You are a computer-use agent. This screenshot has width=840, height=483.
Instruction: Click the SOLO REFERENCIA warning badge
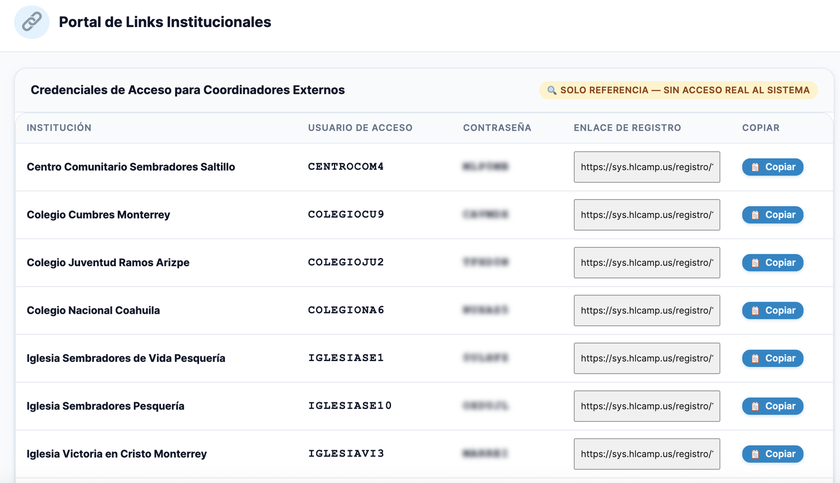tap(678, 90)
